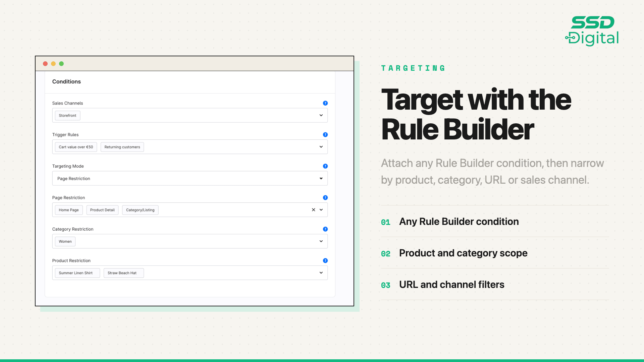
Task: Select the Summer Linen Shirt tag
Action: point(77,273)
